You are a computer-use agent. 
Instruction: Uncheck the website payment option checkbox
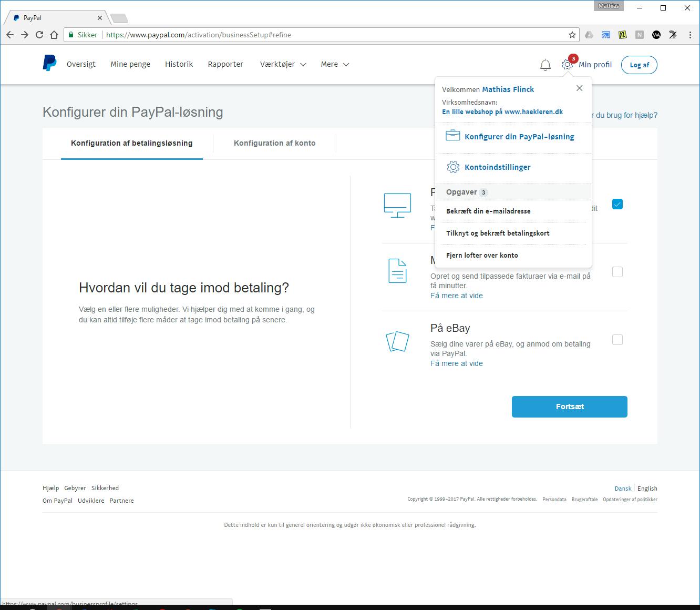pos(617,204)
